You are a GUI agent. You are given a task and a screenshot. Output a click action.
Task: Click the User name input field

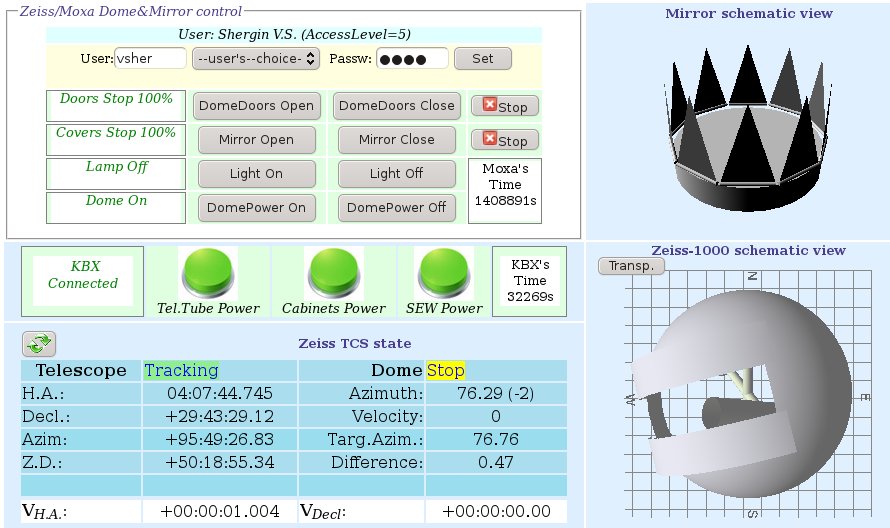coord(150,58)
